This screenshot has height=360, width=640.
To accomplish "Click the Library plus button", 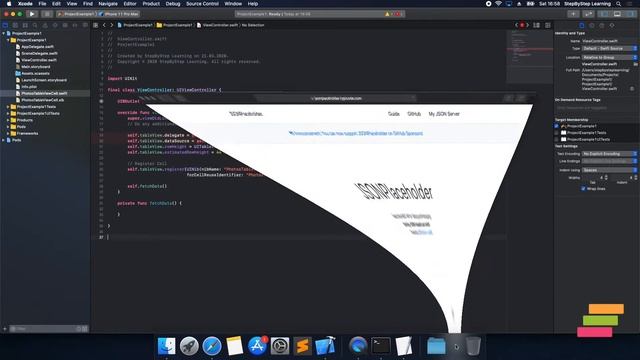I will [573, 14].
